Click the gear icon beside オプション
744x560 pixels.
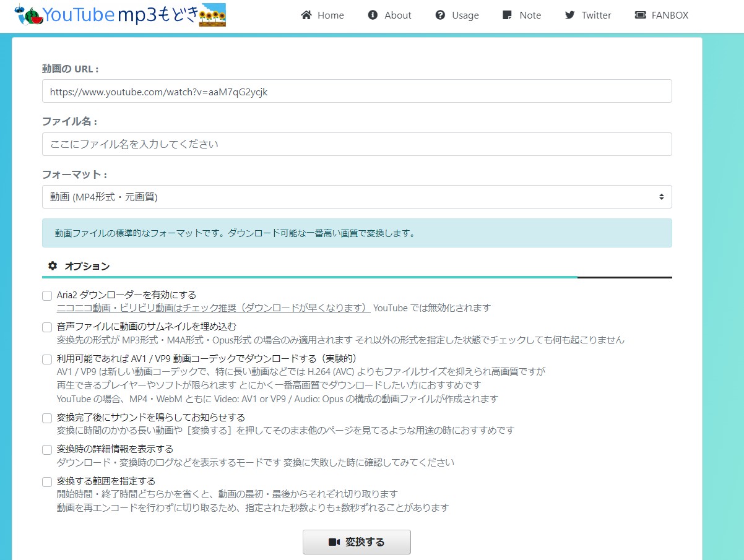click(x=53, y=266)
